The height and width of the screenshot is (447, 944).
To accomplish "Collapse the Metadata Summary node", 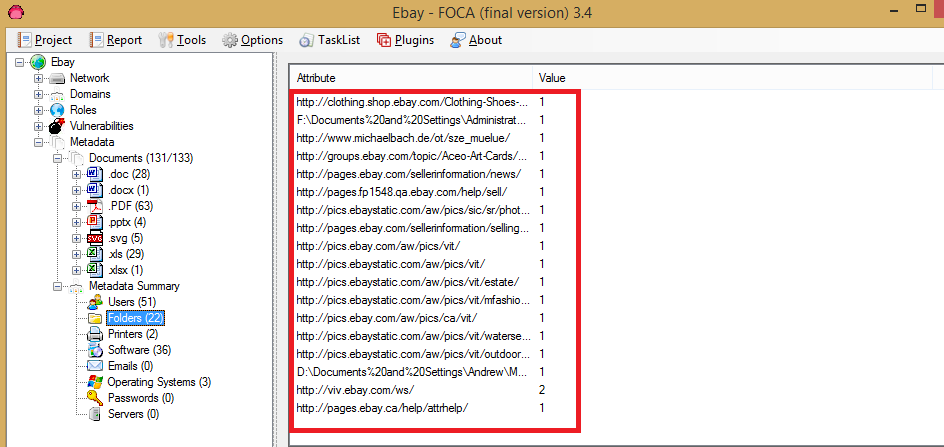I will tap(57, 286).
